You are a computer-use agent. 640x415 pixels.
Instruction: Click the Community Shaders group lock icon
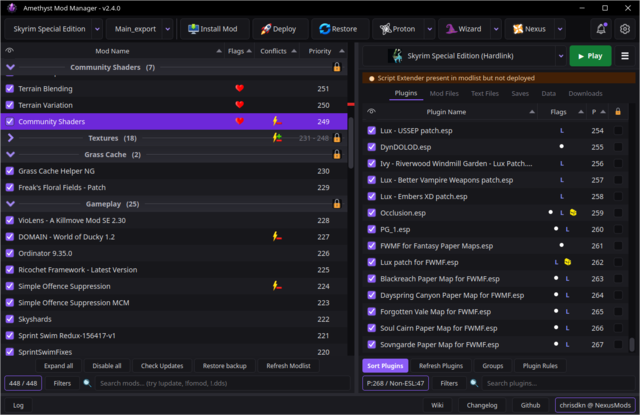(x=337, y=67)
